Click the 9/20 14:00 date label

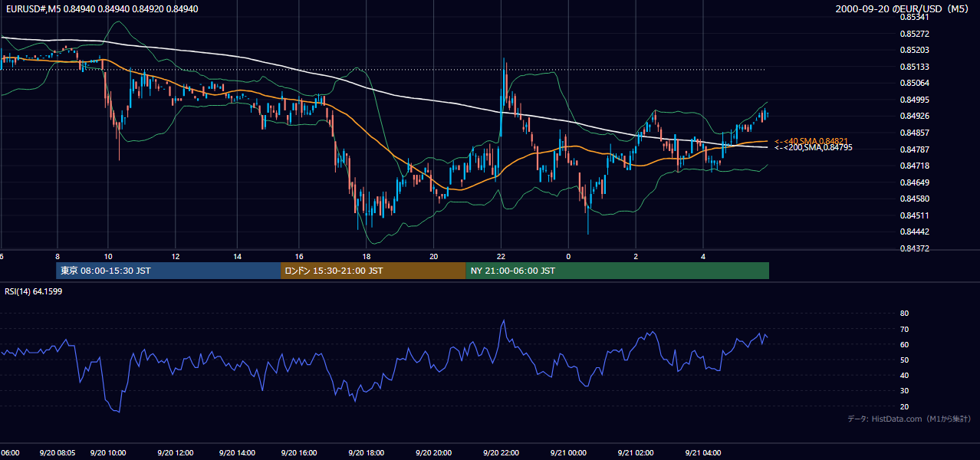point(235,452)
